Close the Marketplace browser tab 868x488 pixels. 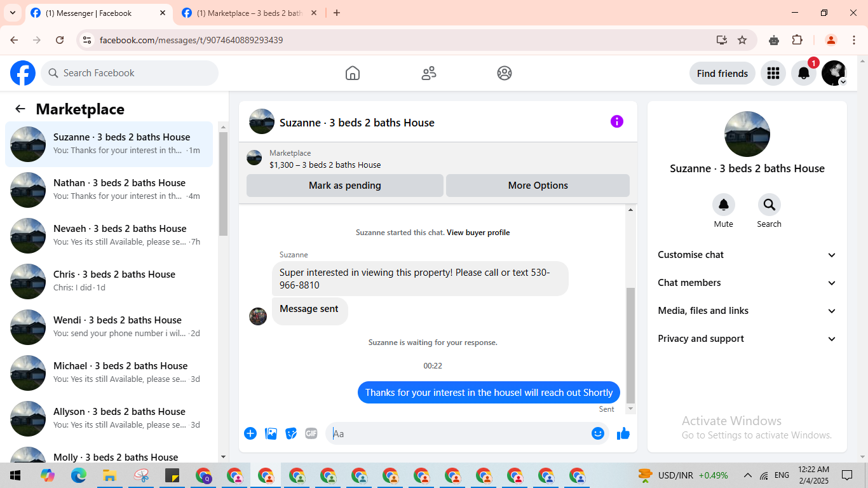click(x=315, y=13)
